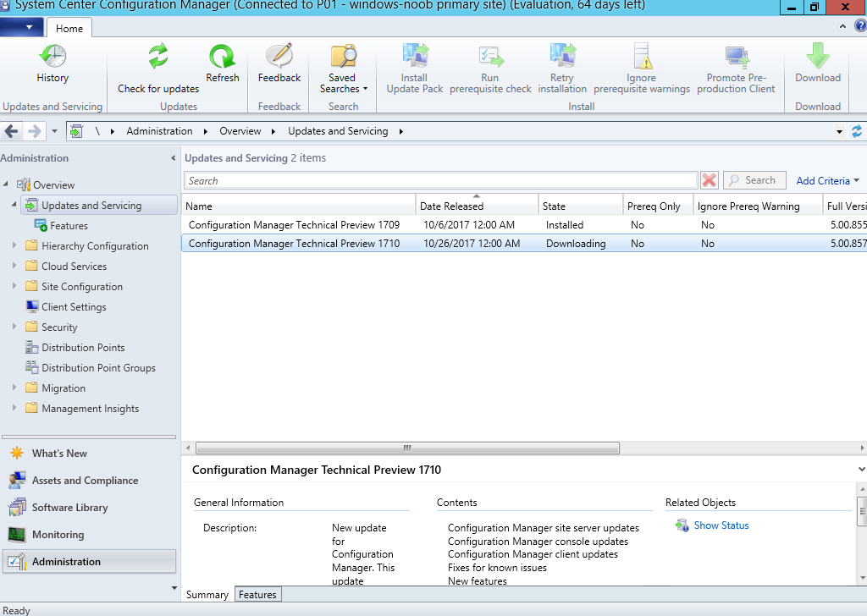The width and height of the screenshot is (867, 616).
Task: Collapse the Administration navigation pane
Action: coord(173,158)
